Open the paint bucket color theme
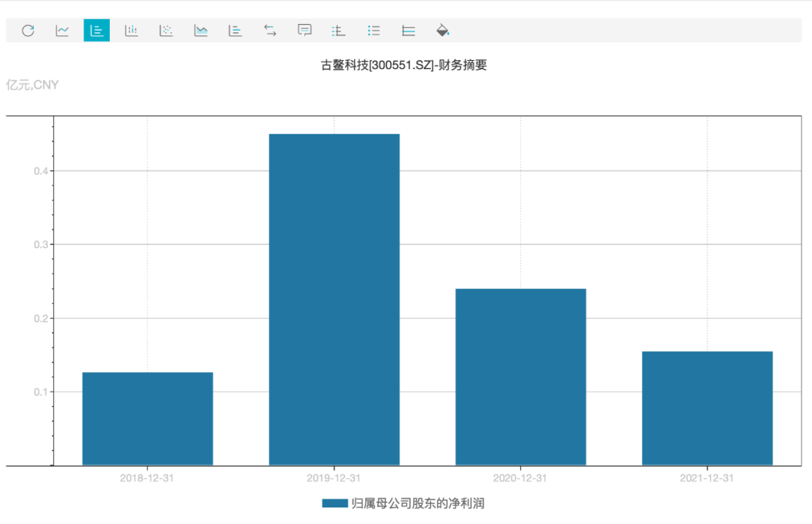This screenshot has width=812, height=524. (x=443, y=31)
